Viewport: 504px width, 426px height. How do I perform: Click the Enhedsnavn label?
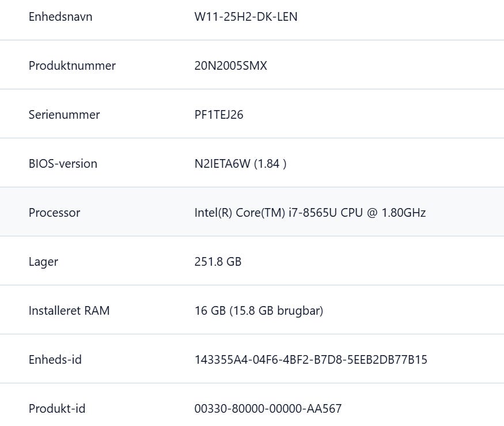tap(60, 17)
